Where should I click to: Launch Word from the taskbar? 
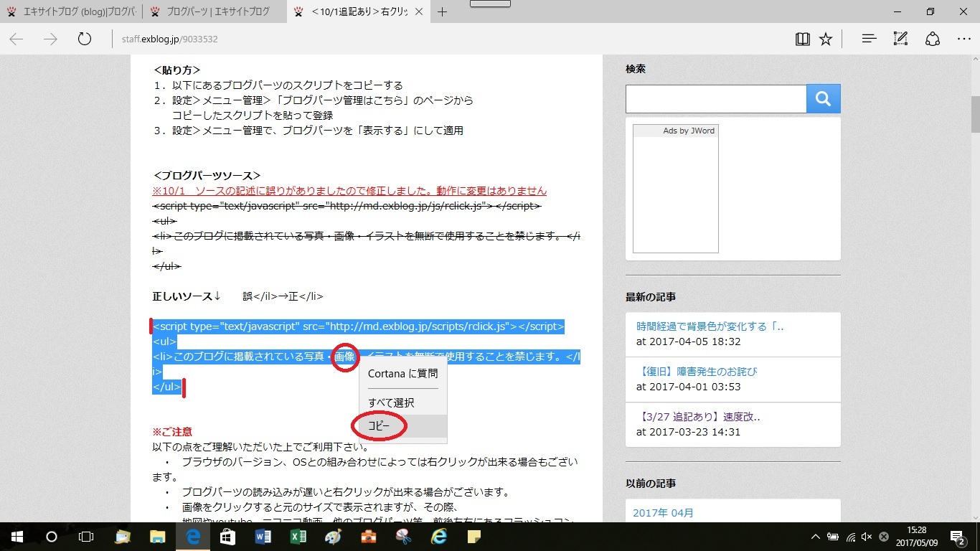(263, 537)
